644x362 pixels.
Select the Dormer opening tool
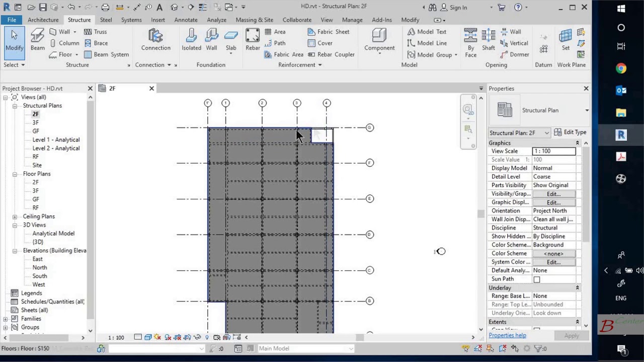(515, 54)
